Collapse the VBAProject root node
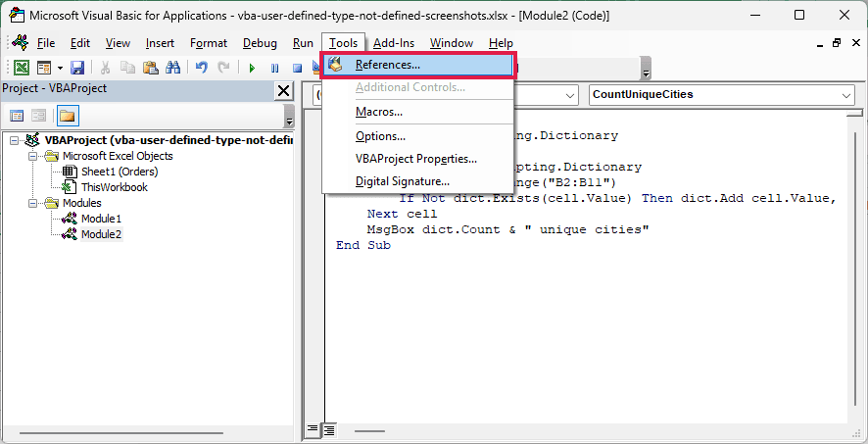Viewport: 868px width, 444px height. pyautogui.click(x=15, y=140)
